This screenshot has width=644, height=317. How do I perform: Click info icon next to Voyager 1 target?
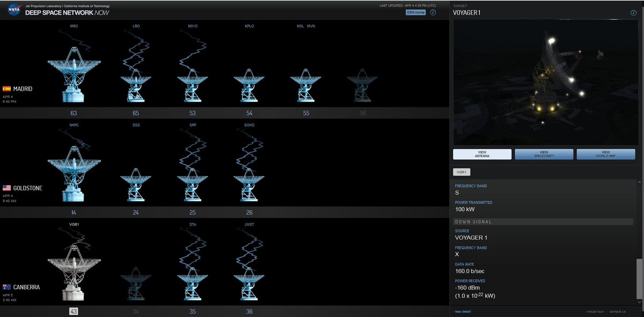(633, 12)
